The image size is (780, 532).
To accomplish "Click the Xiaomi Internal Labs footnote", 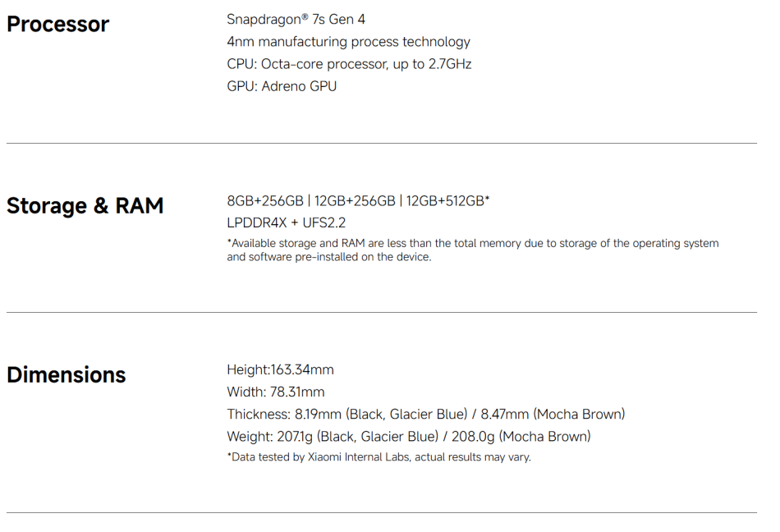I will [379, 457].
